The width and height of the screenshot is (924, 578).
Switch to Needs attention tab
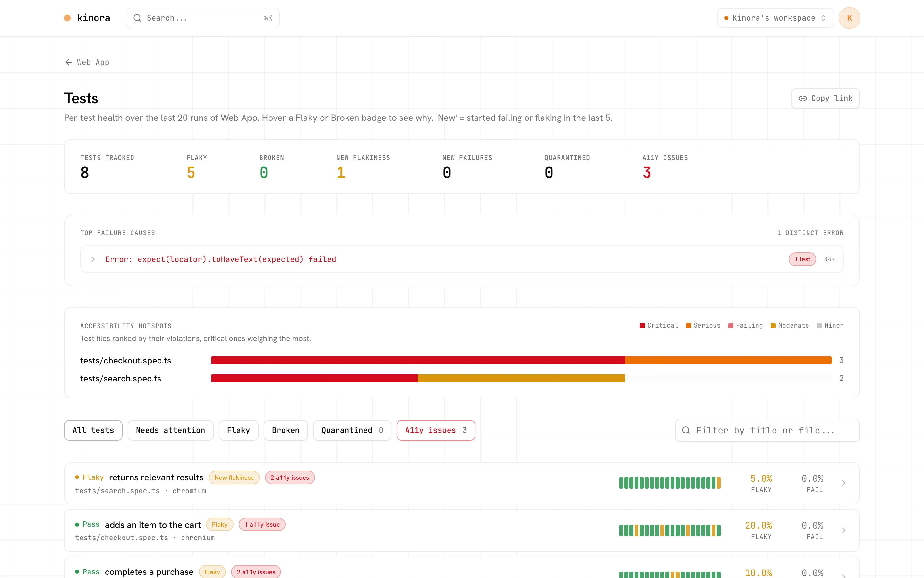coord(170,430)
